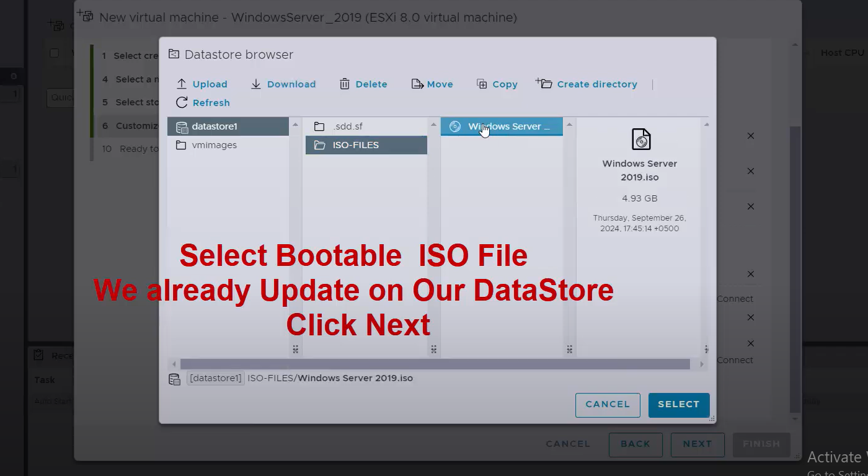Viewport: 868px width, 476px height.
Task: Click scroll-up arrow of the datastore column
Action: coord(295,125)
